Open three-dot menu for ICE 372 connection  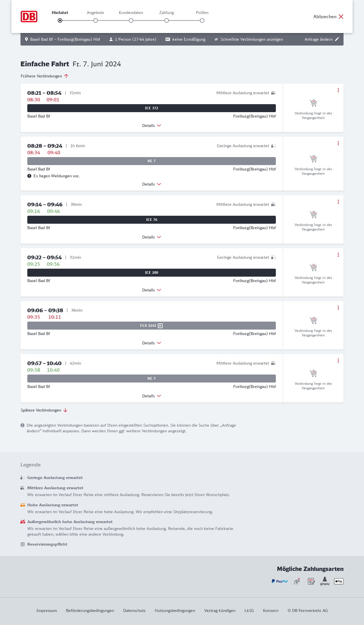[x=338, y=90]
